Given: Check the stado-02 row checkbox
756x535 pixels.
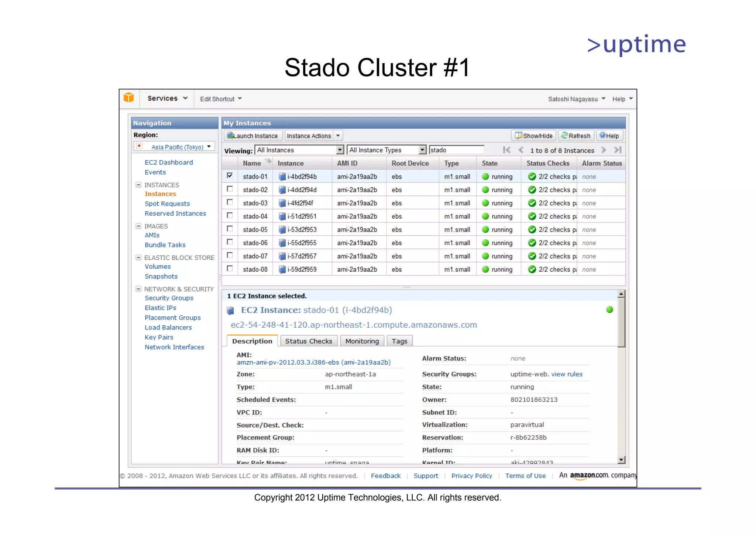Looking at the screenshot, I should [x=230, y=189].
